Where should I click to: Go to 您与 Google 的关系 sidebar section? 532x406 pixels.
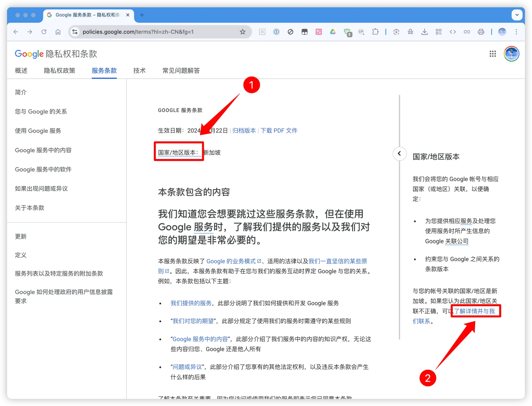coord(41,111)
